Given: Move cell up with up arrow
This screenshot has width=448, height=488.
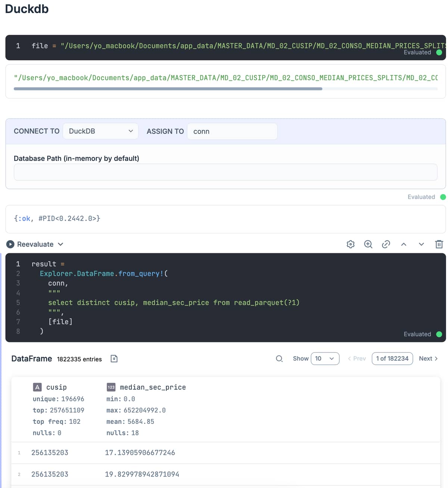Looking at the screenshot, I should click(x=404, y=244).
